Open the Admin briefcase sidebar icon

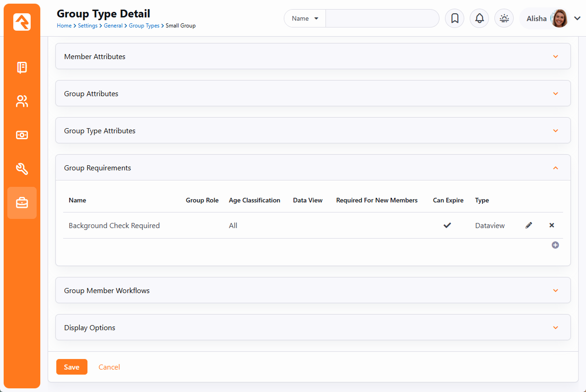coord(22,203)
